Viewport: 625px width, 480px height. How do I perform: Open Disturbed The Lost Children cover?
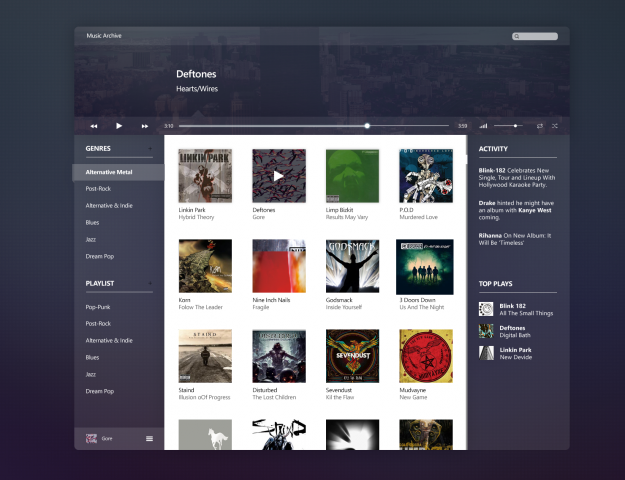279,356
